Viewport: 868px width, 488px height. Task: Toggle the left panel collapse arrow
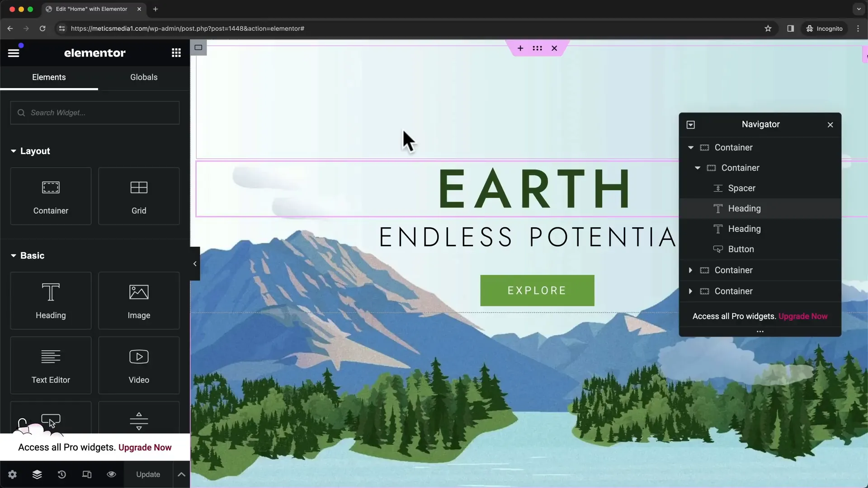[194, 263]
